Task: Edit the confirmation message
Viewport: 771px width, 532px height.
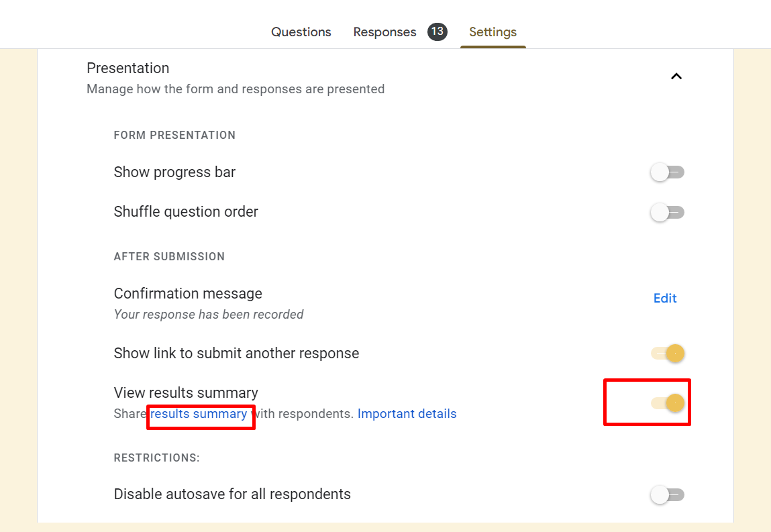Action: (664, 298)
